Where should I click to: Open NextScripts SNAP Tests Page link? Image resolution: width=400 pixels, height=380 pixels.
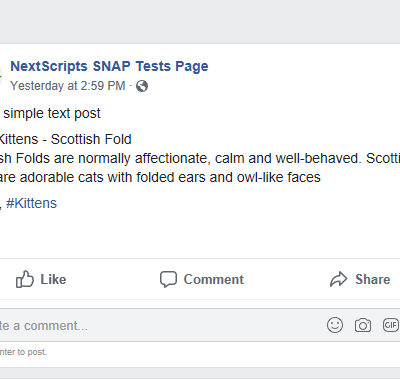(109, 66)
